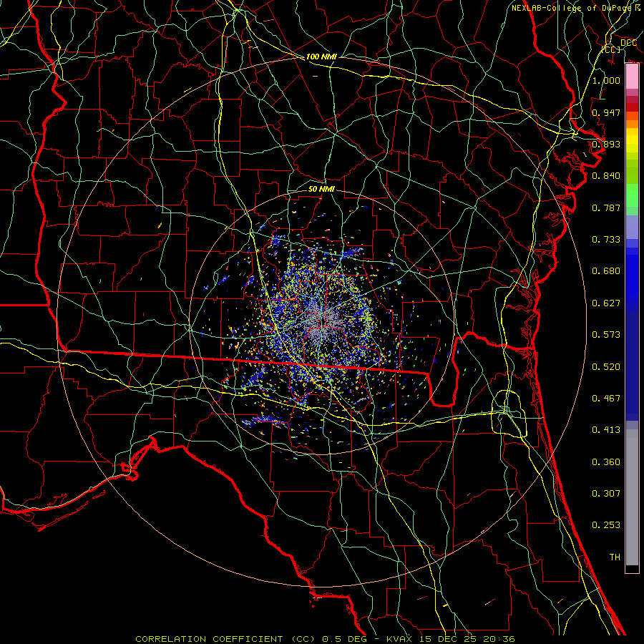This screenshot has width=644, height=644.
Task: Click the 0.307 legend value
Action: pyautogui.click(x=606, y=494)
